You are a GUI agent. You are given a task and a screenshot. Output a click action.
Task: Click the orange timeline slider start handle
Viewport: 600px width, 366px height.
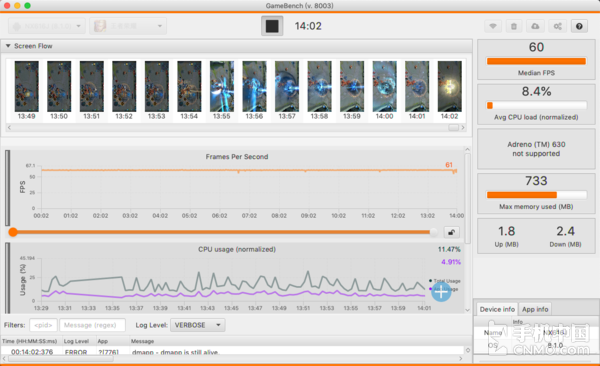pyautogui.click(x=13, y=232)
